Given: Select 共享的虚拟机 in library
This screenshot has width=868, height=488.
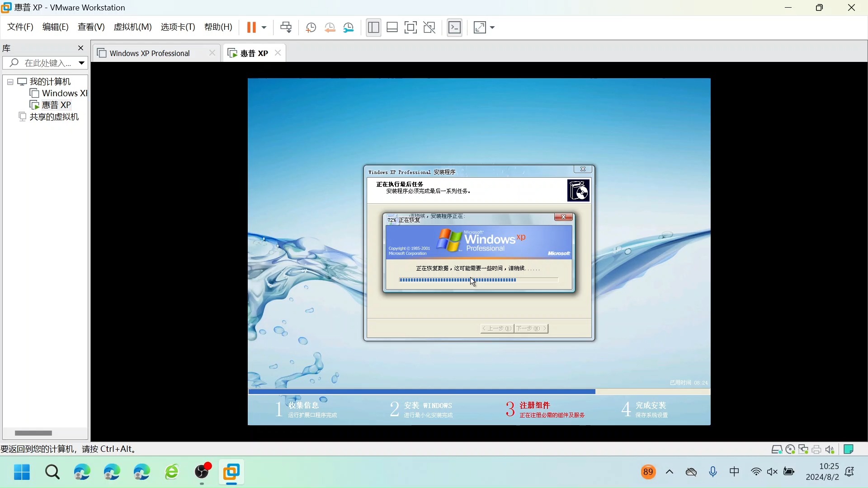Looking at the screenshot, I should pyautogui.click(x=54, y=117).
